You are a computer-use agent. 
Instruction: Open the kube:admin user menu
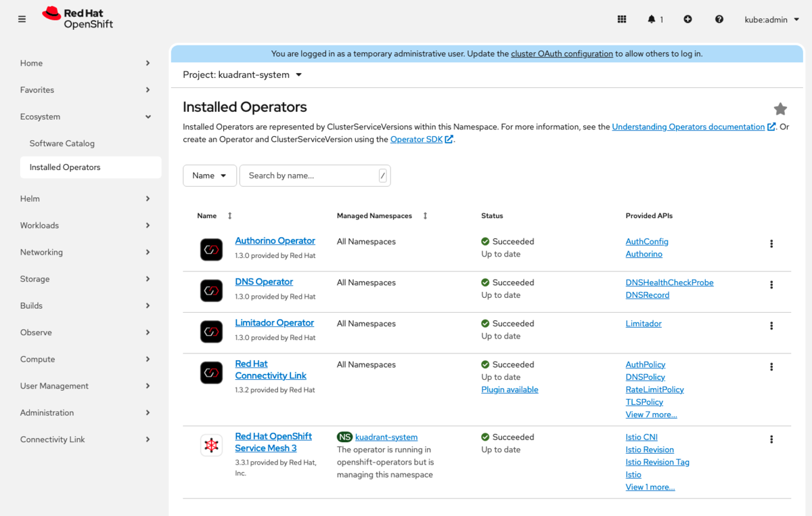[x=771, y=20]
